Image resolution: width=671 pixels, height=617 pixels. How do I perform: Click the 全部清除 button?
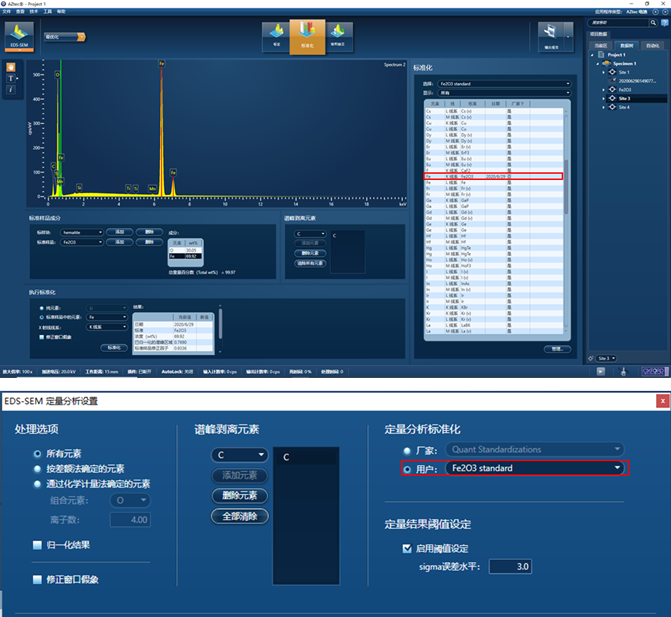[x=239, y=516]
